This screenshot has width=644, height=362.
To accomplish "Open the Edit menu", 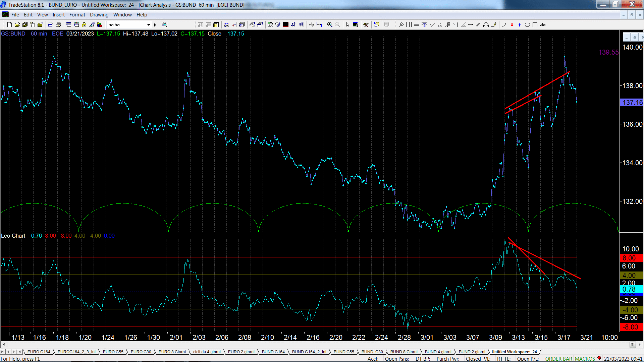I will pyautogui.click(x=28, y=15).
